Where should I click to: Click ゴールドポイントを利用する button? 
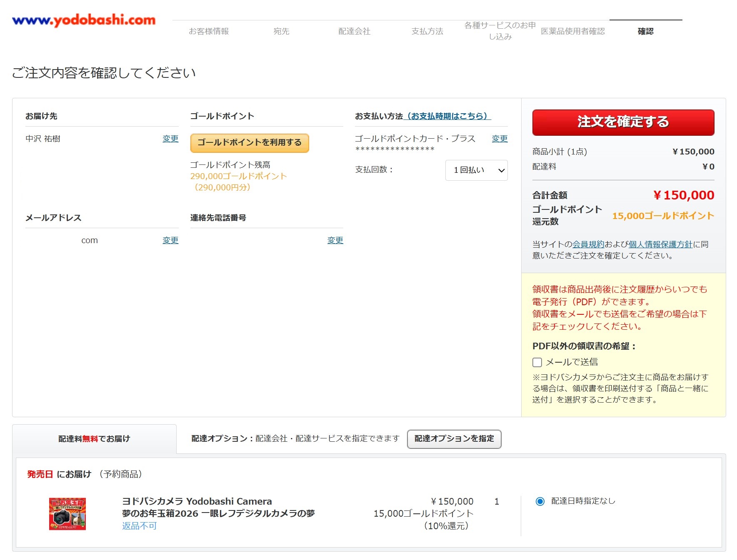249,143
